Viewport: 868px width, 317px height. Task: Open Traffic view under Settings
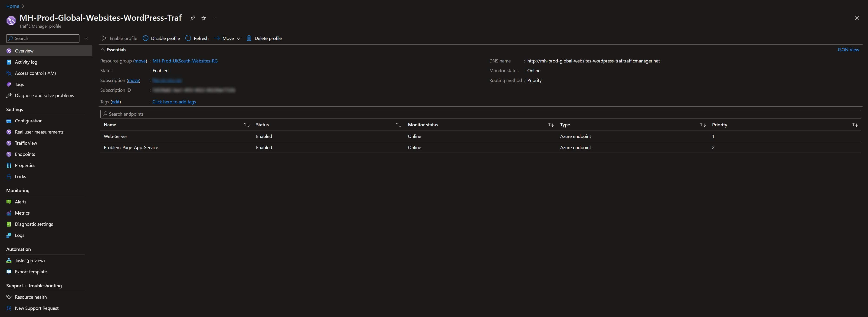coord(26,143)
